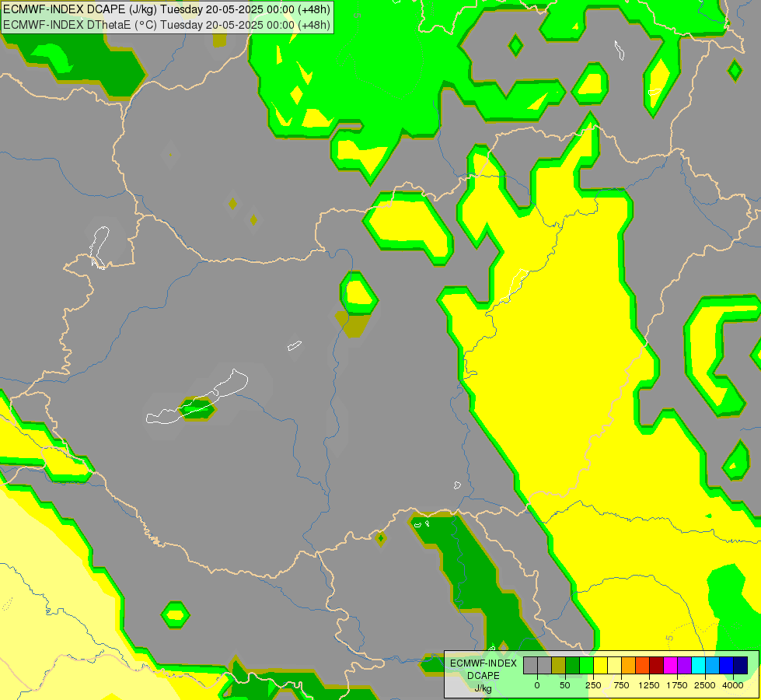
Task: Click the olive legend swatch below 50
Action: tap(559, 666)
